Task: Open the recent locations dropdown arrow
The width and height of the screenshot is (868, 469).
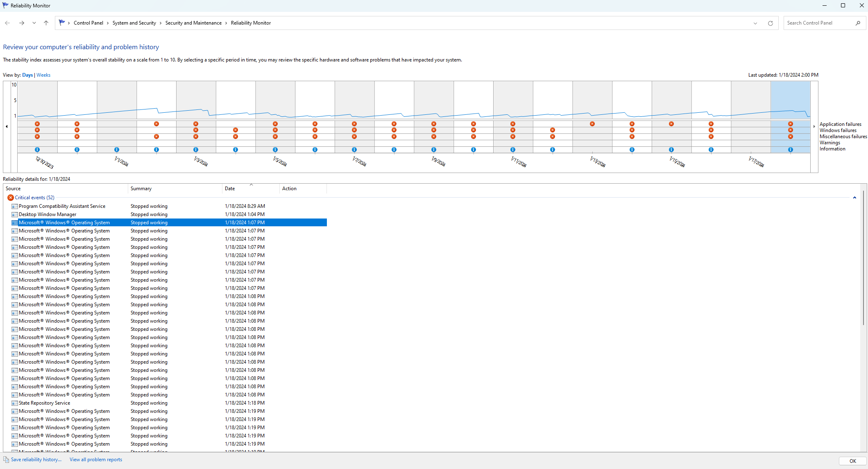Action: coord(34,23)
